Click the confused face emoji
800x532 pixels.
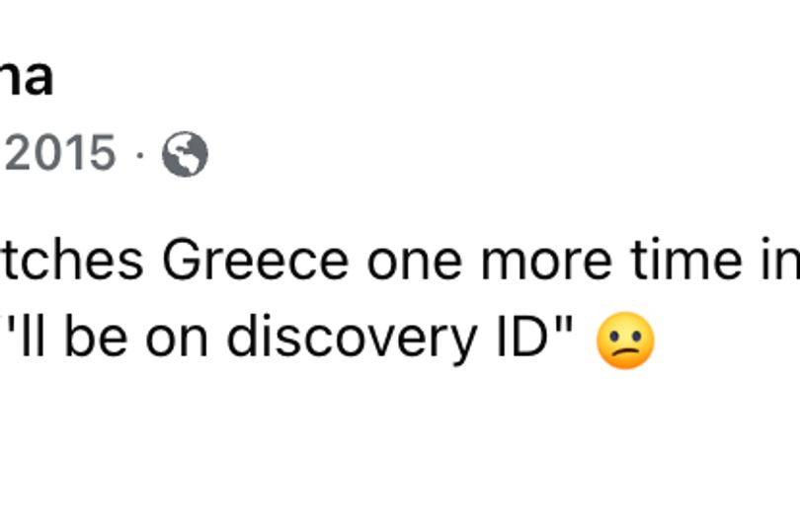[625, 341]
